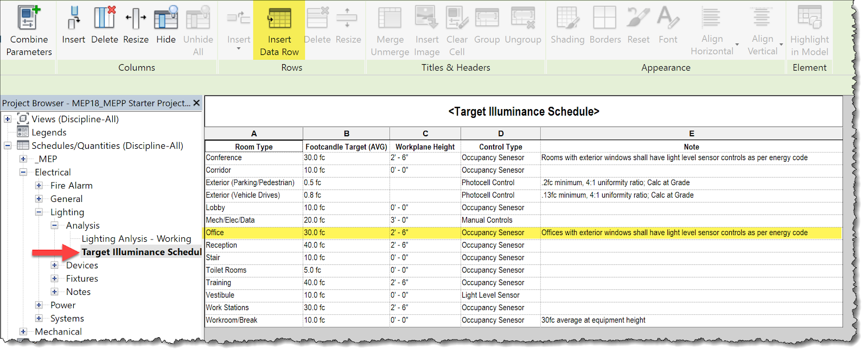Image resolution: width=868 pixels, height=354 pixels.
Task: Open Lighting Anlysis - Working schedule
Action: (136, 239)
